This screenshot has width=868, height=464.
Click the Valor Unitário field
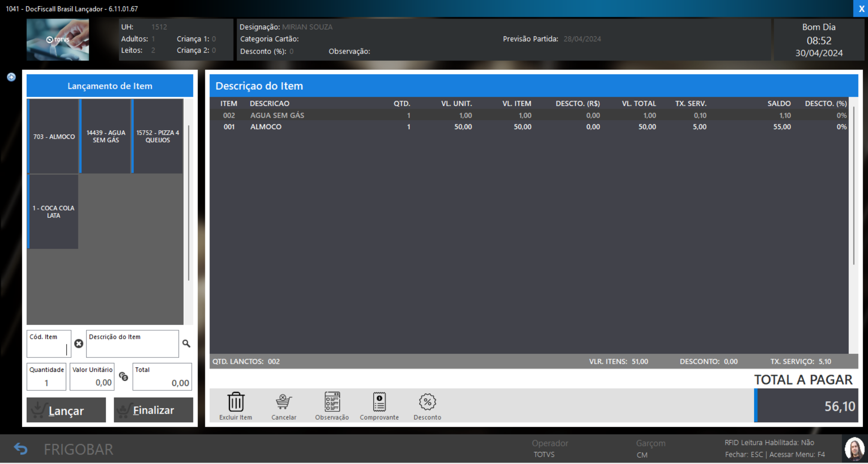pos(92,376)
